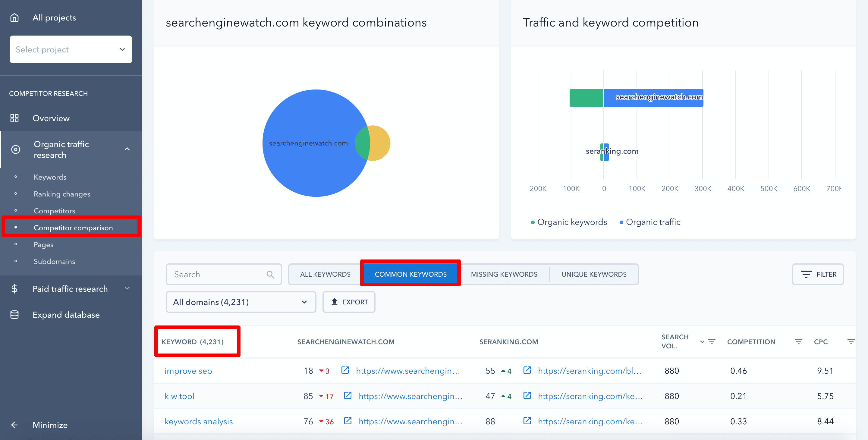Image resolution: width=868 pixels, height=440 pixels.
Task: Open the FILTER button
Action: tap(817, 274)
